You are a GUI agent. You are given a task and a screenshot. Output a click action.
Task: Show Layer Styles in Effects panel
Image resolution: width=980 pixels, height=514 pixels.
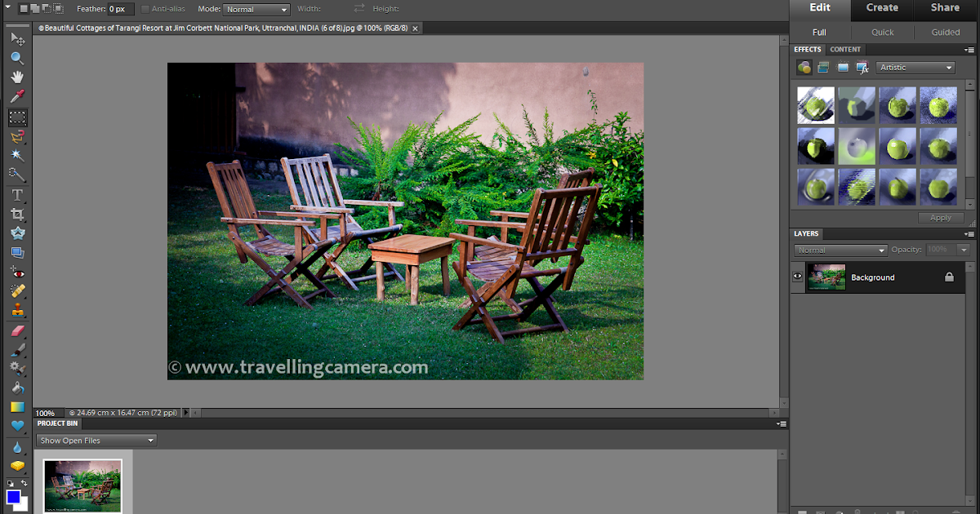pos(823,68)
